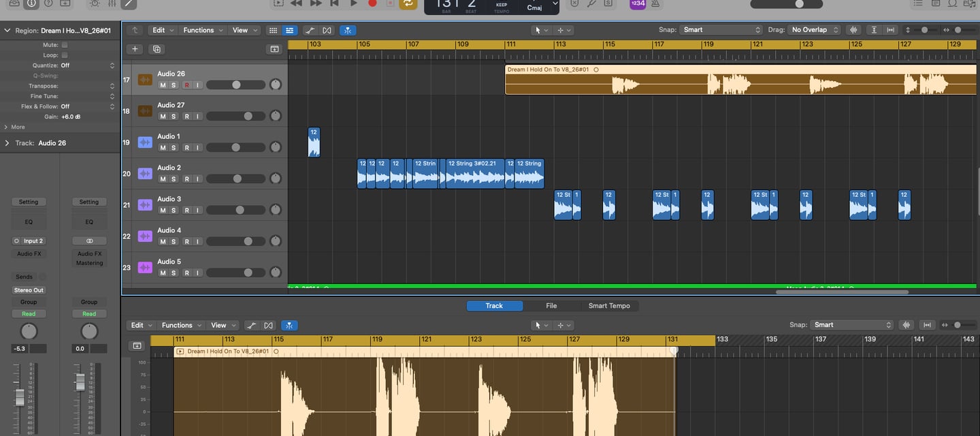Click the Setting button on left channel strip
The image size is (980, 436).
click(x=29, y=202)
